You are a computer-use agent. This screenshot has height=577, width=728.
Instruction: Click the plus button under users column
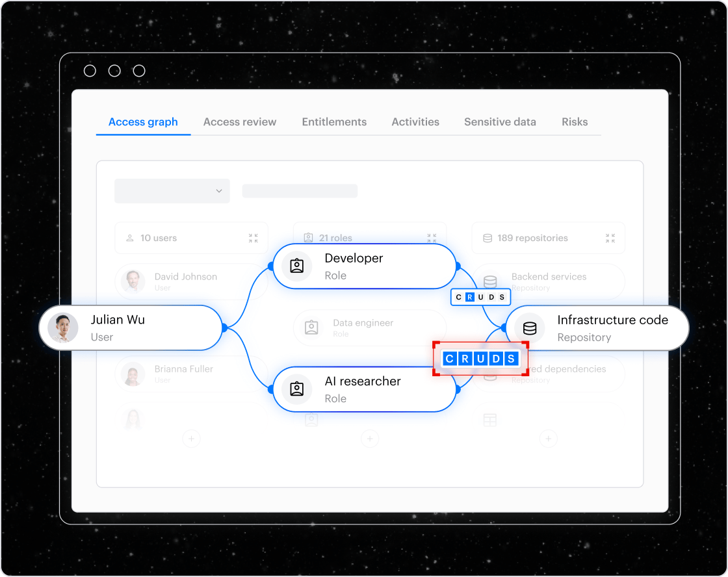pyautogui.click(x=191, y=439)
